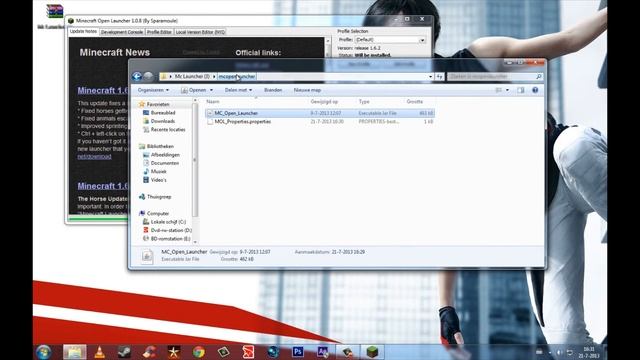Open the WinRAR archive icon on the desktop
Image resolution: width=640 pixels, height=360 pixels.
click(x=54, y=11)
